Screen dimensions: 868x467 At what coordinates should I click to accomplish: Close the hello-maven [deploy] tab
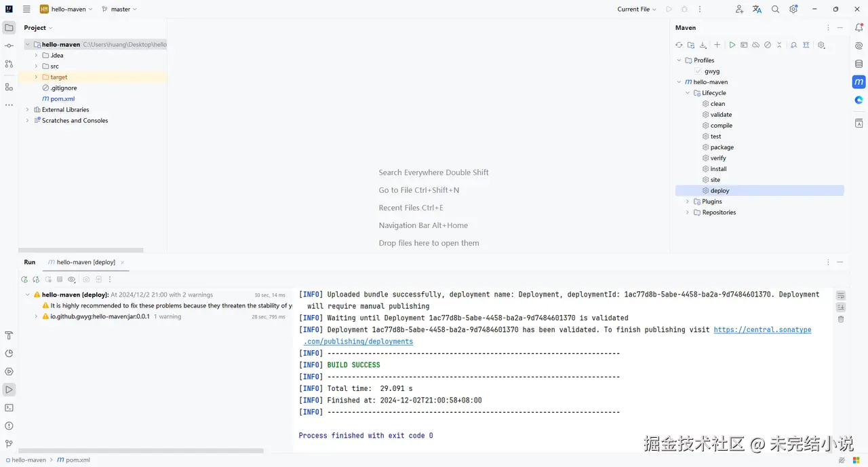point(123,262)
